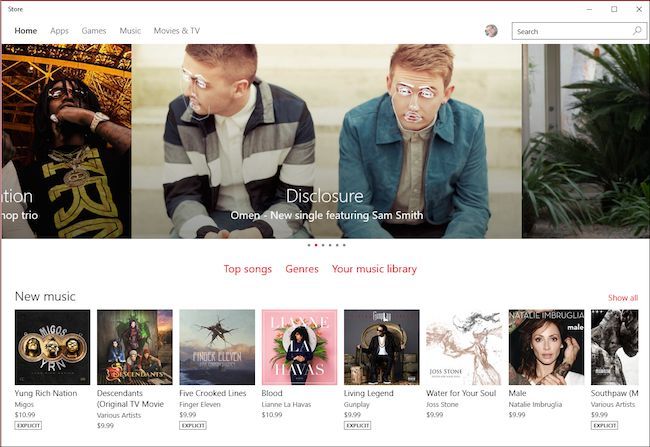Image resolution: width=650 pixels, height=447 pixels.
Task: Click the $10.99 price under Migos
Action: coord(25,415)
